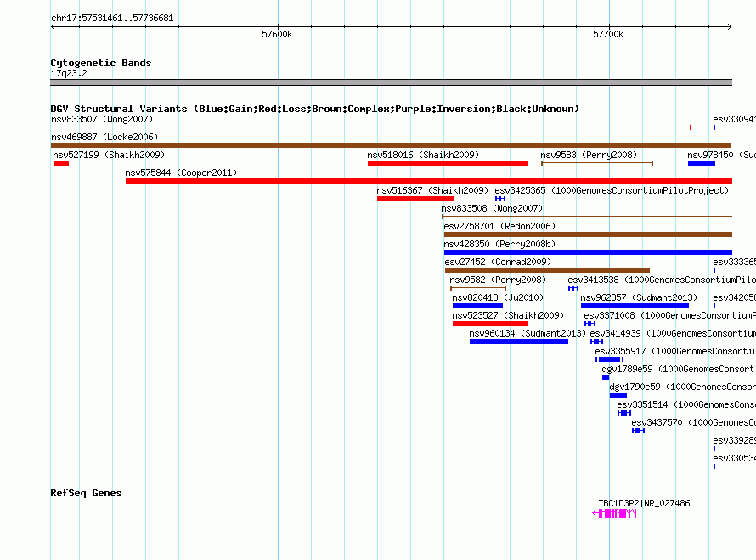Click the esv27452 (Conrad2009) complex variant bar
The image size is (756, 560).
pos(546,270)
